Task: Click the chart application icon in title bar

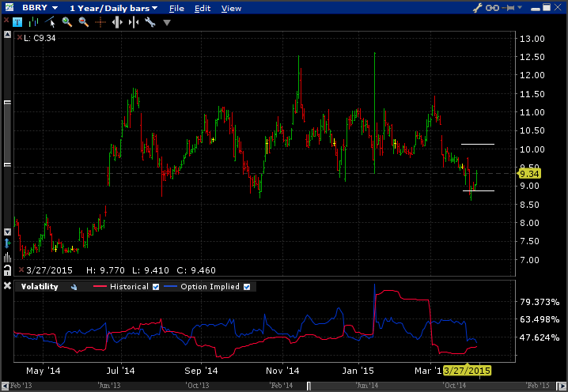Action: [x=9, y=7]
